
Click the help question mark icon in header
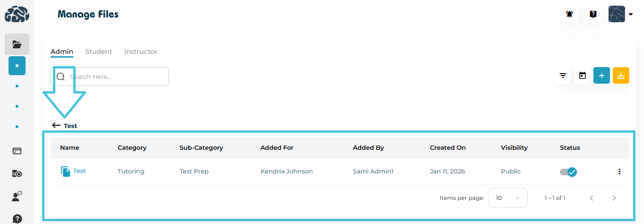pos(593,14)
